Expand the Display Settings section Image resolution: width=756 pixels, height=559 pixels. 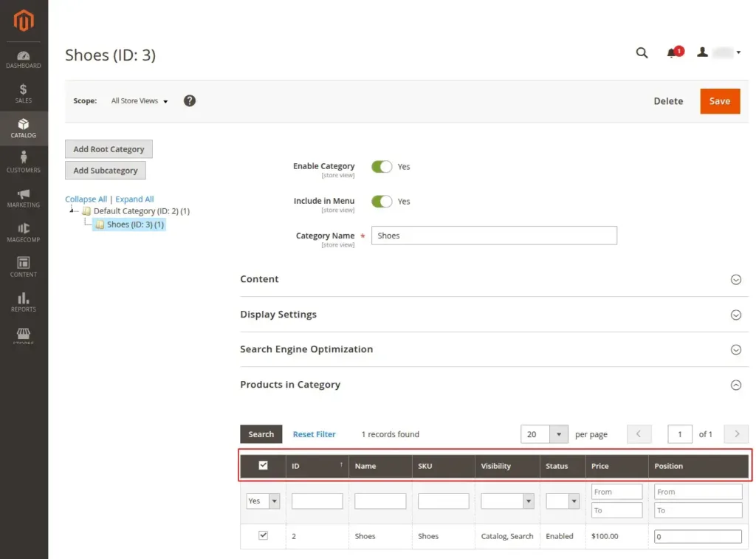[x=735, y=315]
